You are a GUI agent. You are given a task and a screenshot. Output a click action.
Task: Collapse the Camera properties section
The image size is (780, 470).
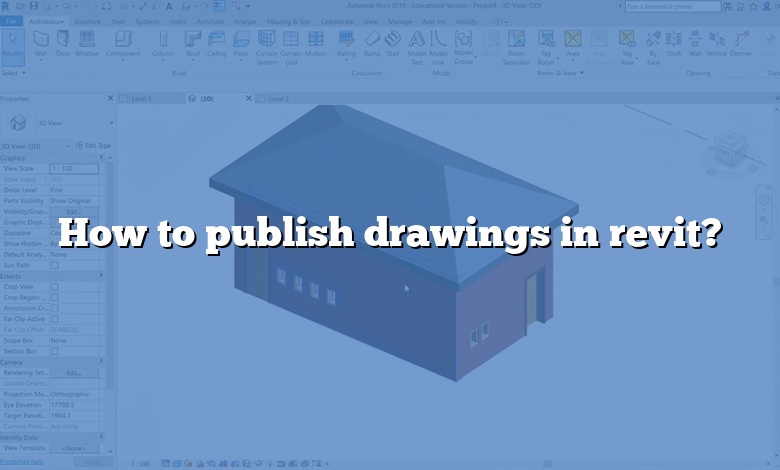pyautogui.click(x=101, y=362)
